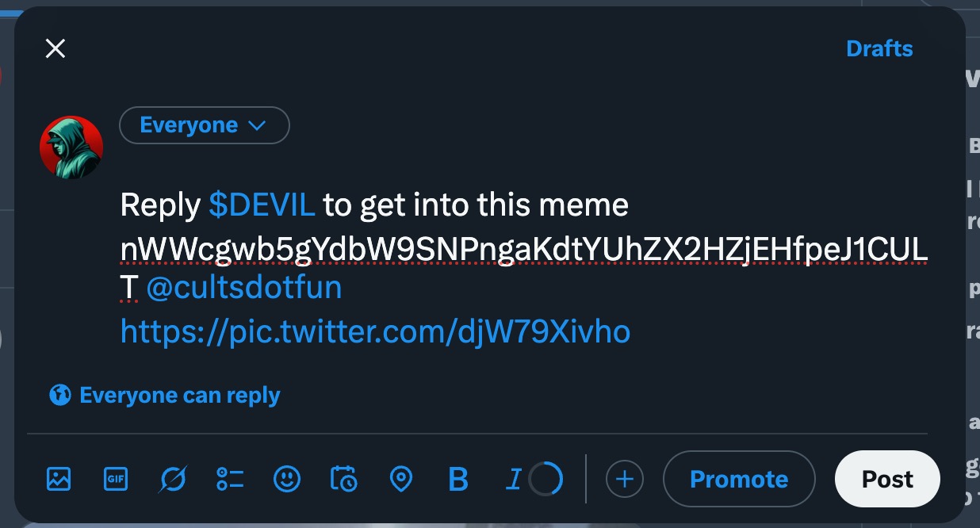Schedule the post with calendar icon
The width and height of the screenshot is (980, 528).
click(x=344, y=479)
